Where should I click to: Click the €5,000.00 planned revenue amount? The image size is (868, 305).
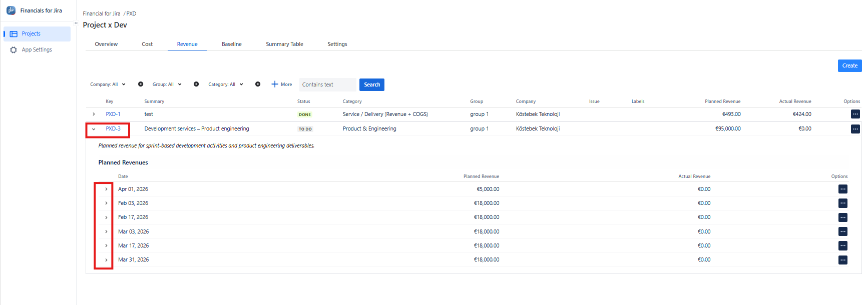[x=488, y=189]
